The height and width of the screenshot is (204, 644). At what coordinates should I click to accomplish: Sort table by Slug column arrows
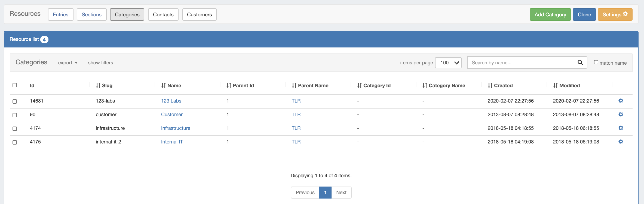point(98,86)
